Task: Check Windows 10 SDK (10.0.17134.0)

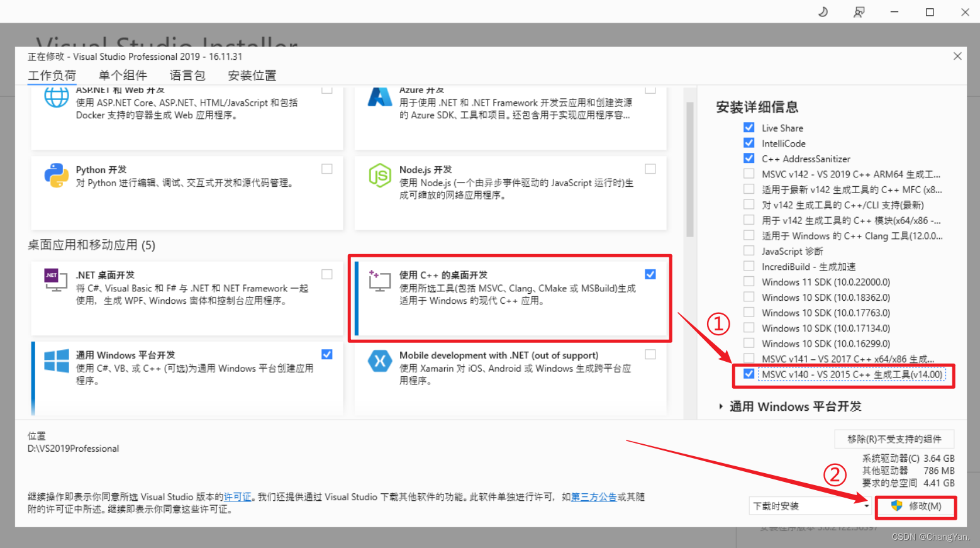Action: 749,328
